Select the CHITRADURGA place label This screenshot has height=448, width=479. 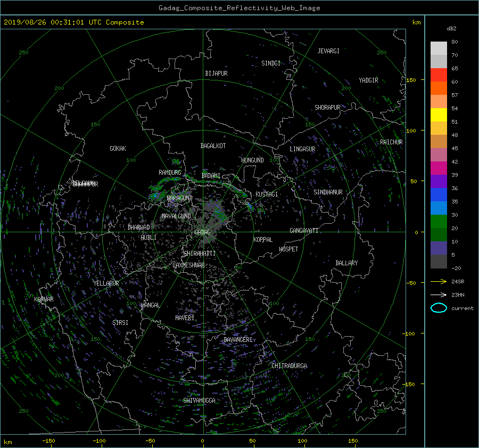point(289,366)
